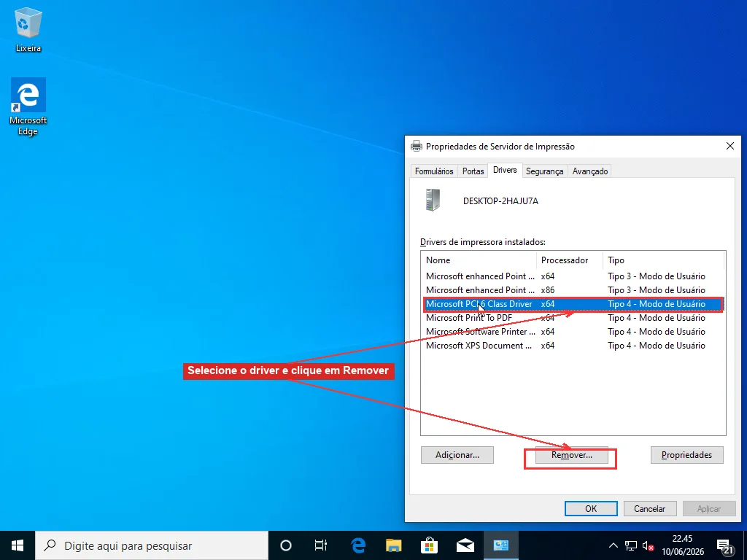Launch File Explorer from the taskbar
Viewport: 747px width, 560px height.
(x=393, y=545)
